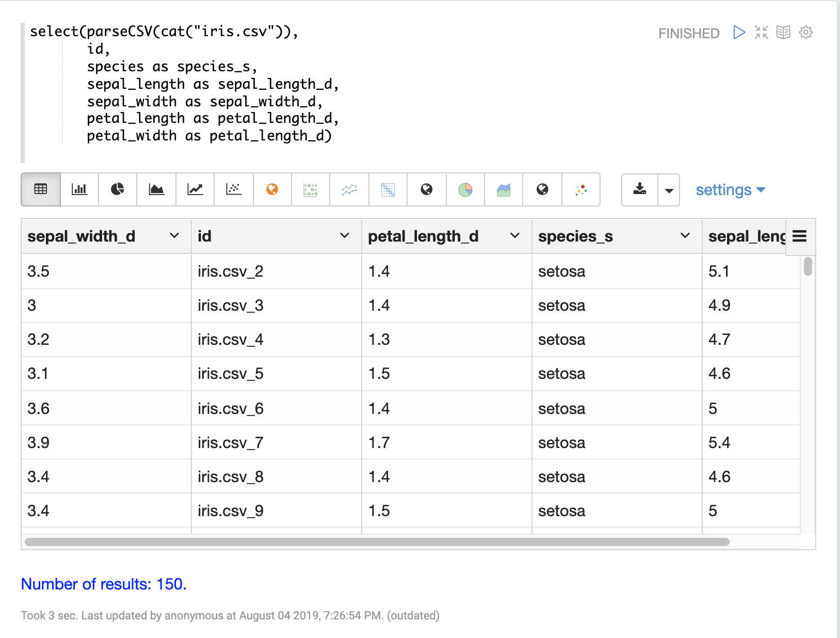Open species_s column menu chevron

click(685, 236)
